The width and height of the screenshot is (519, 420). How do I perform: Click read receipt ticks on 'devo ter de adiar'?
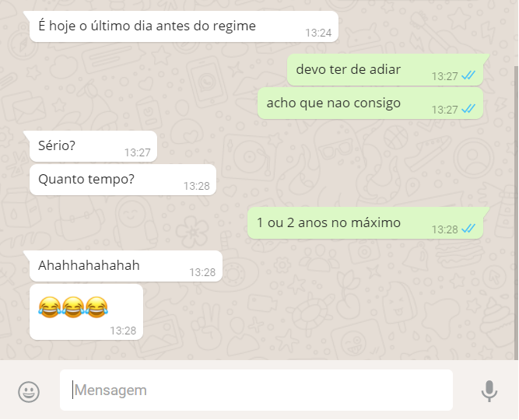[x=468, y=75]
